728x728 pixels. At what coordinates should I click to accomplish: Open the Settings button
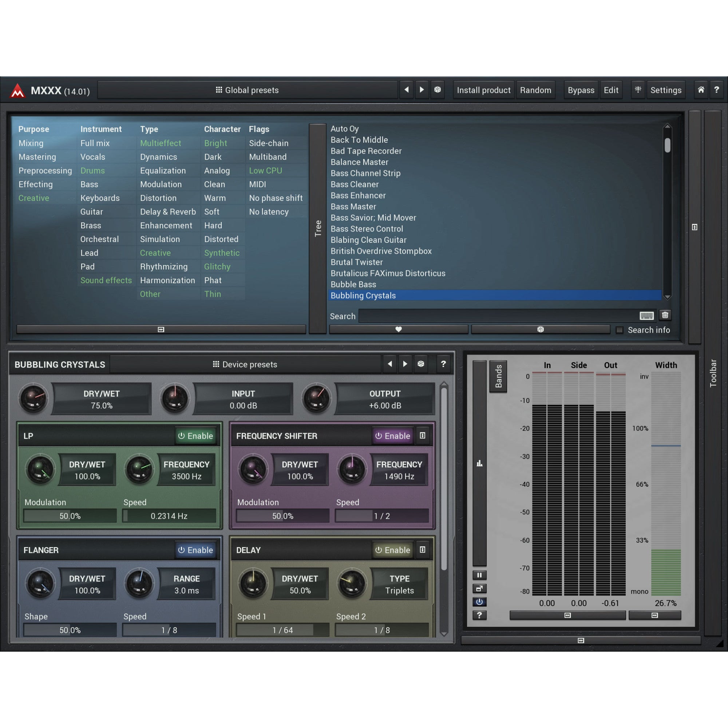click(x=666, y=90)
